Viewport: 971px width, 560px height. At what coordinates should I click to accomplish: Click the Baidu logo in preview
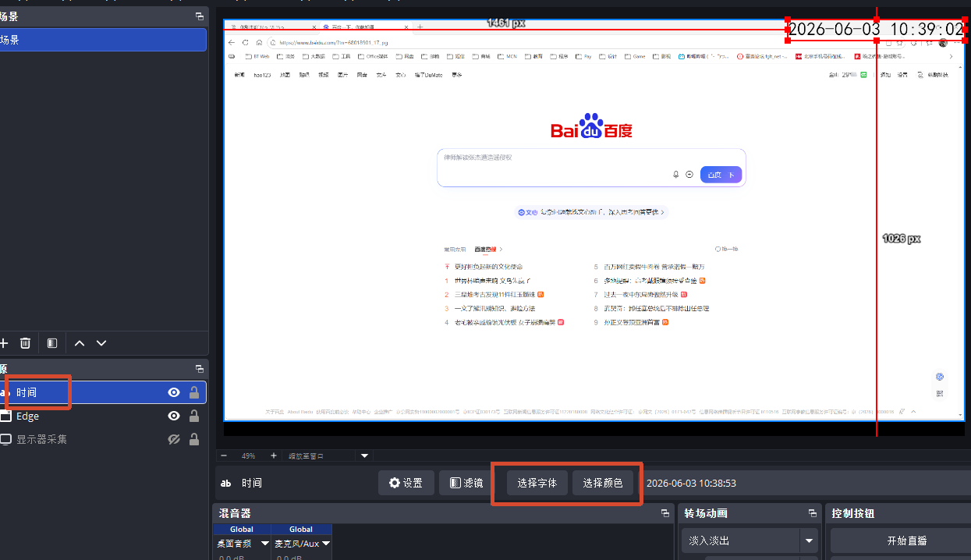[x=591, y=127]
